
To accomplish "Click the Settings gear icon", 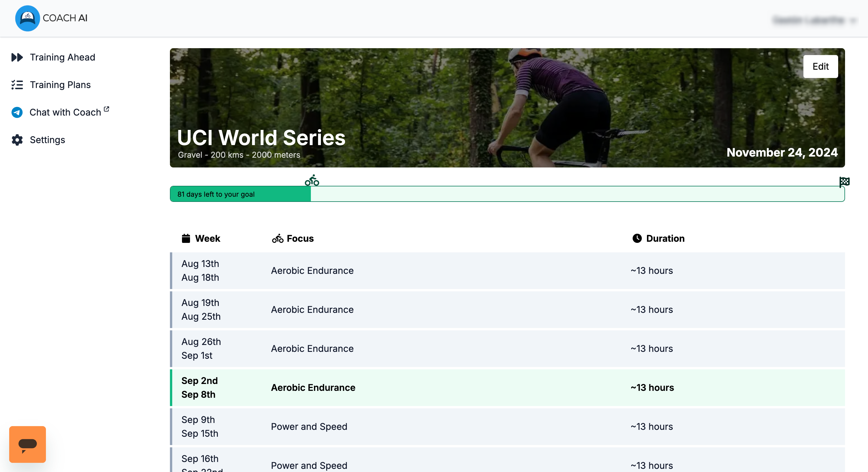I will tap(17, 140).
